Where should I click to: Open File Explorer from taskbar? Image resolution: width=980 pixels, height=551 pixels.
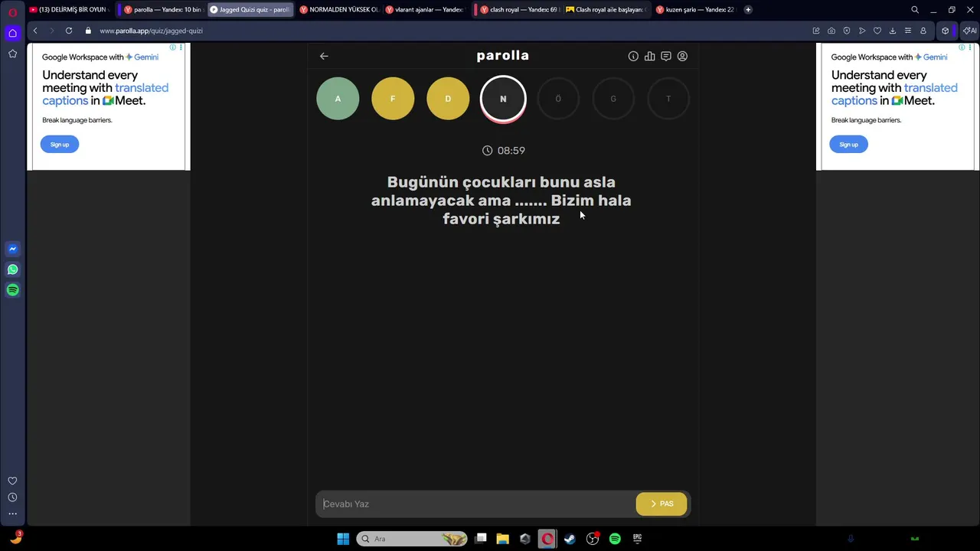[503, 539]
